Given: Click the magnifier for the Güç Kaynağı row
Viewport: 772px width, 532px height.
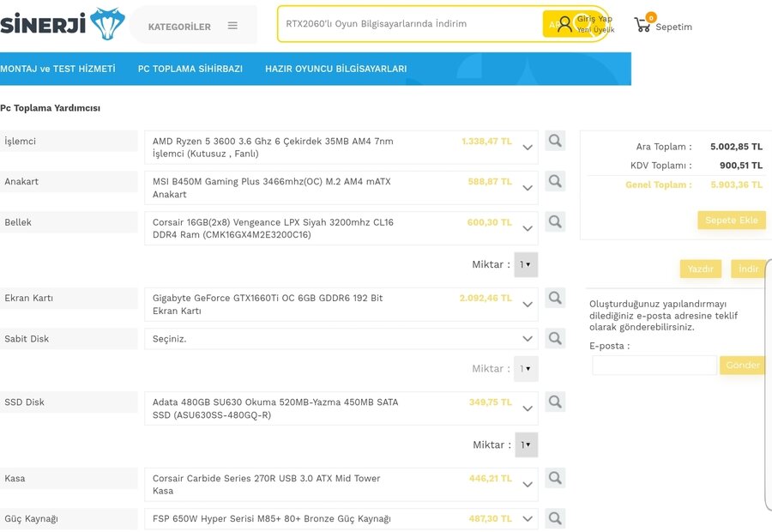Looking at the screenshot, I should coord(555,518).
